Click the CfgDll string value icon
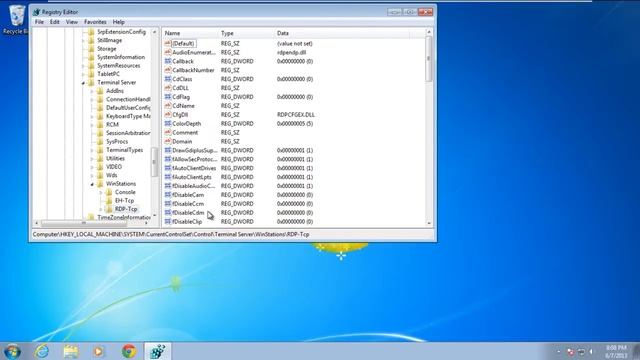 tap(167, 115)
